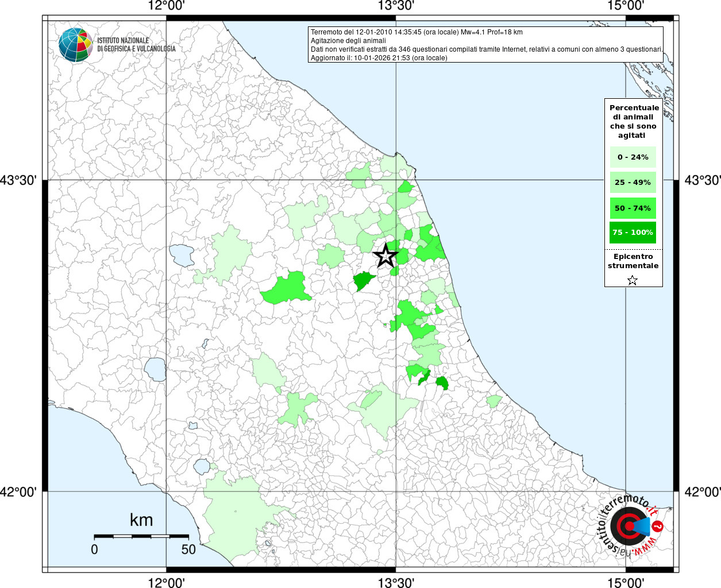
Task: Click the 'Agitazione degli animali' subtitle
Action: [348, 41]
